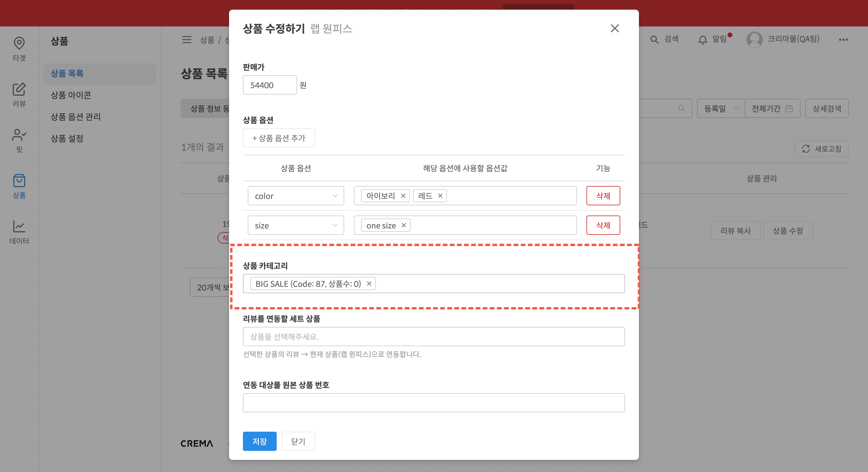The width and height of the screenshot is (868, 472).
Task: Select 상품 옵션 관리 in the sidebar menu
Action: pos(75,117)
